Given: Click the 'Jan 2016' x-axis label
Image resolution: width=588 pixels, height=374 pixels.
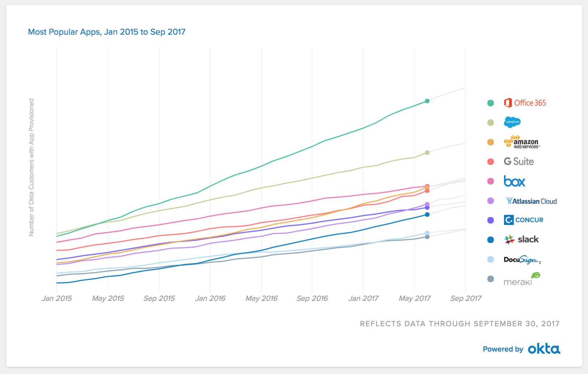Looking at the screenshot, I should pyautogui.click(x=210, y=298).
